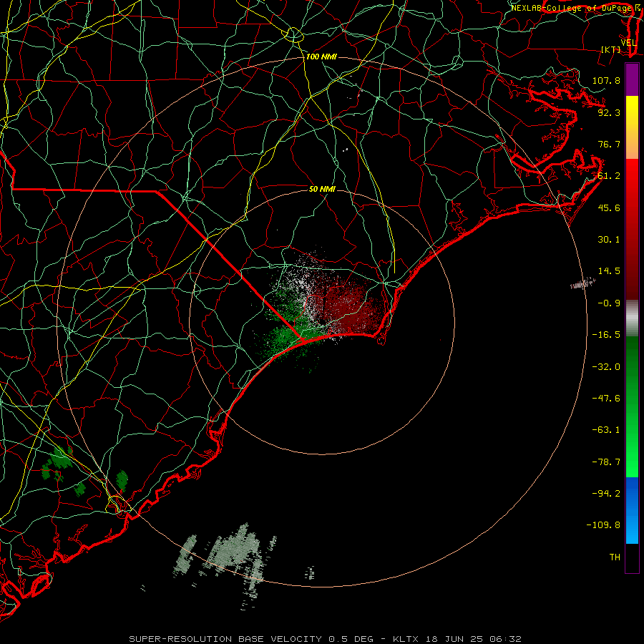Click the 100 NMI range ring label
The height and width of the screenshot is (644, 644).
321,57
